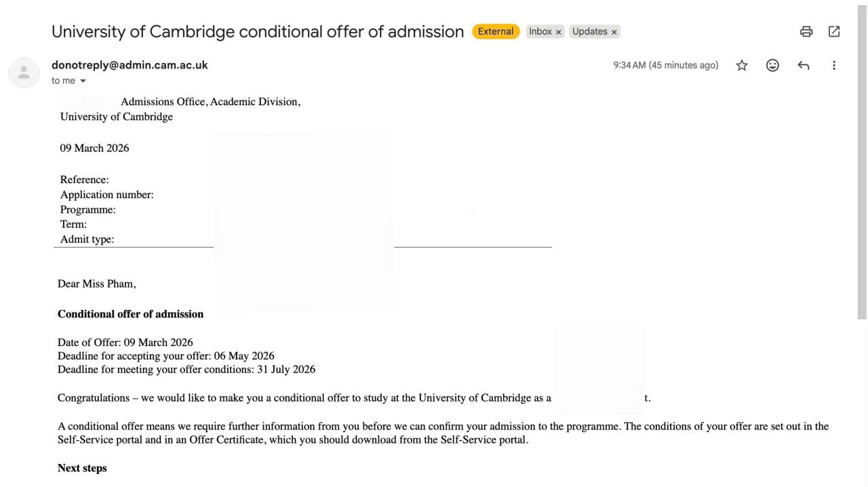Click the vertical scrollbar on the right
Viewport: 868px width, 487px height.
pos(862,163)
